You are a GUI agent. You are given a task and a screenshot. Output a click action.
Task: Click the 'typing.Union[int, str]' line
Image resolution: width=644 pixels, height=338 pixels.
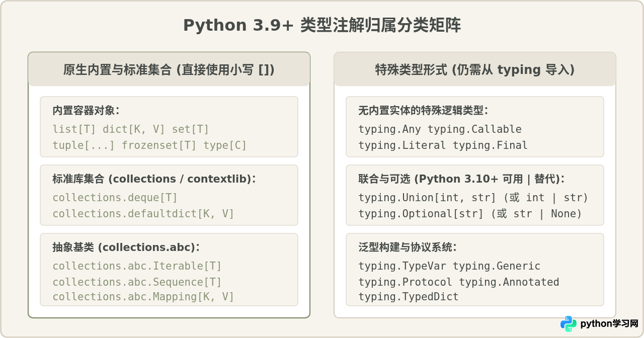tap(473, 198)
